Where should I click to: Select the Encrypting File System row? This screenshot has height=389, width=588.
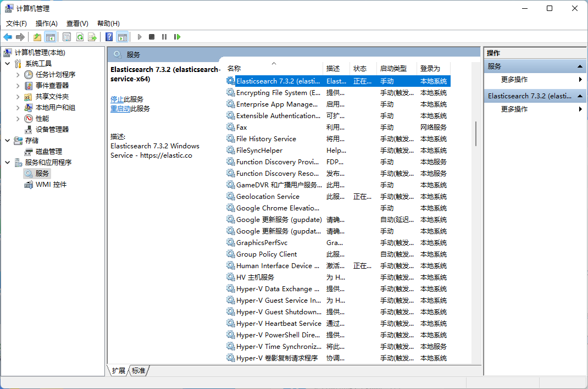(338, 93)
